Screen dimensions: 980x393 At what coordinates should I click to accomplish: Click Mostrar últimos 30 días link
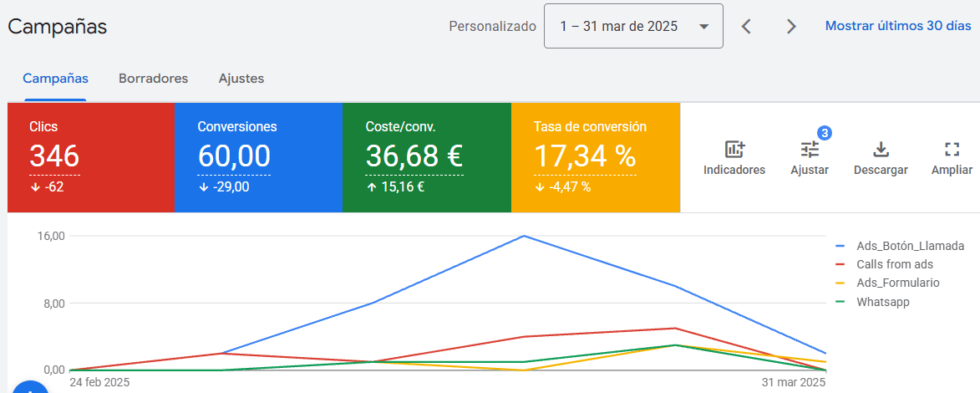(898, 26)
